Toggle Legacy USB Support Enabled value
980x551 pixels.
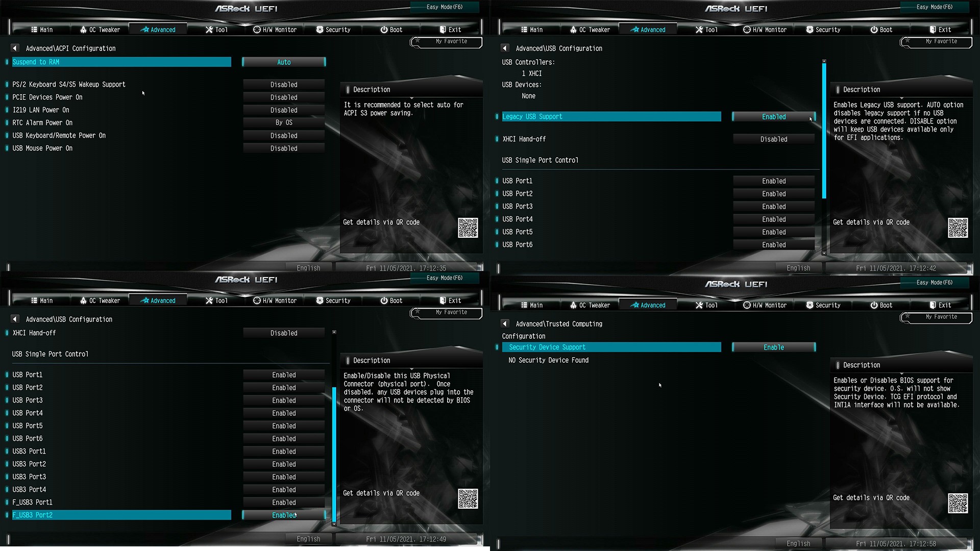pyautogui.click(x=773, y=117)
